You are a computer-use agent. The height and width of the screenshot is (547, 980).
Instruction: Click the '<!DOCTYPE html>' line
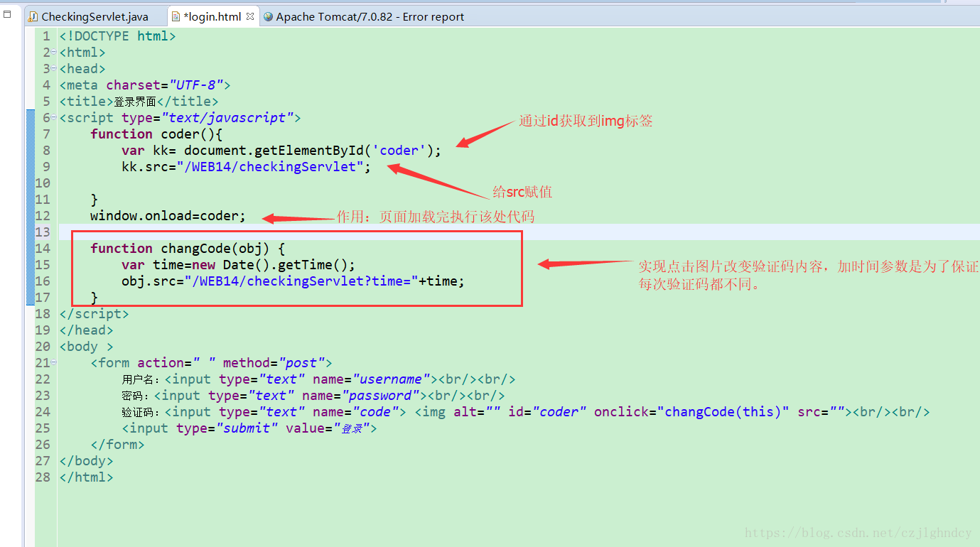117,36
